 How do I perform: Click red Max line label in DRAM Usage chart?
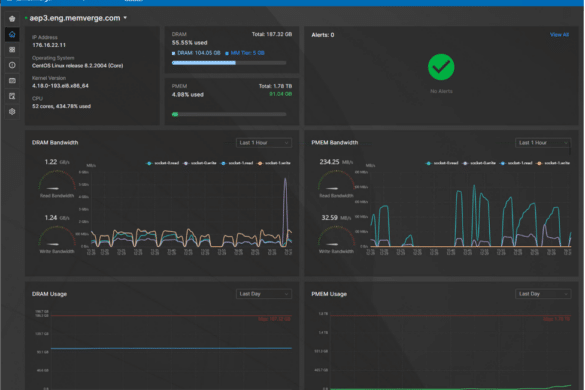[x=274, y=319]
